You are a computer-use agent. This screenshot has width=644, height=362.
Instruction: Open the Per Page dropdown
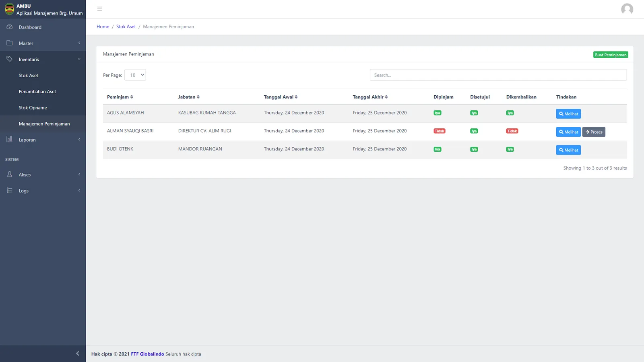click(135, 75)
